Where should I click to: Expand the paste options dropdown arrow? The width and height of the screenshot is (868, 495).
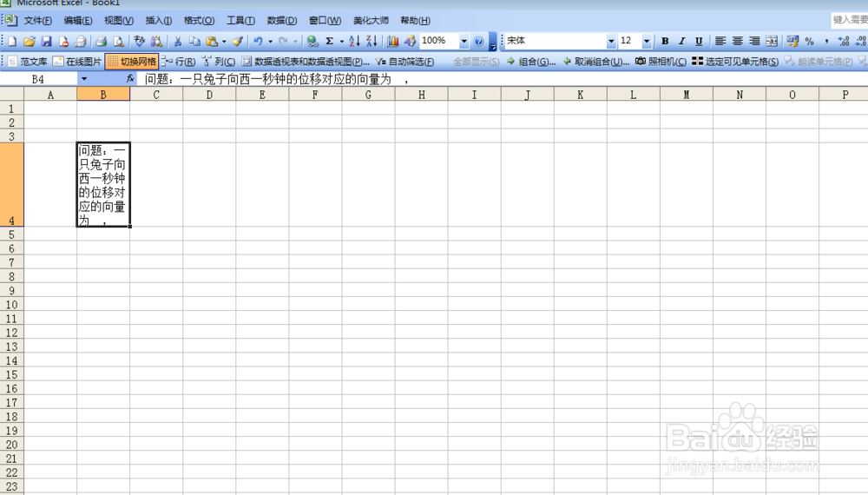(x=224, y=41)
